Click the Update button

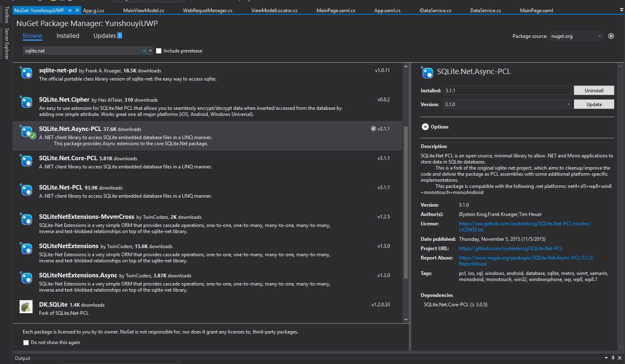(x=594, y=104)
